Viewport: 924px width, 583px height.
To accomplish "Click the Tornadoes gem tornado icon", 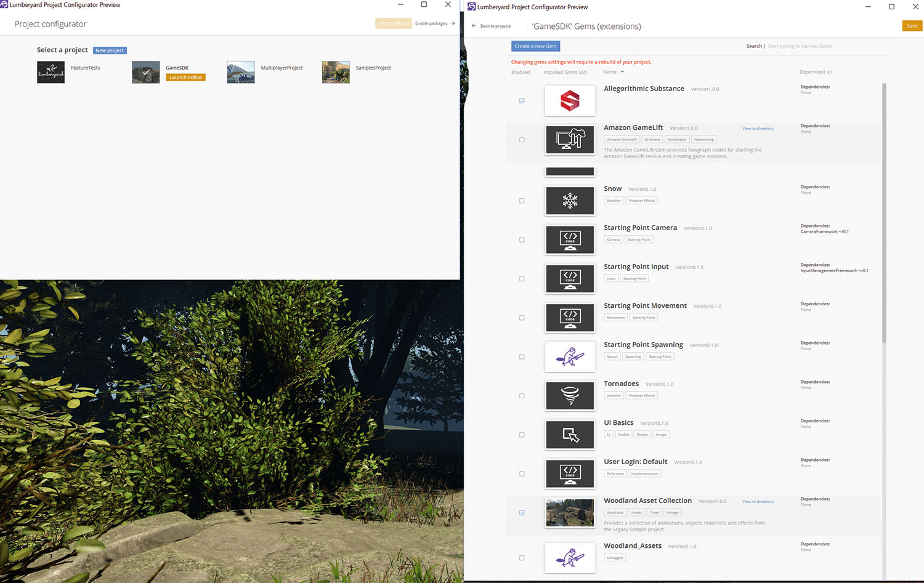I will click(570, 395).
